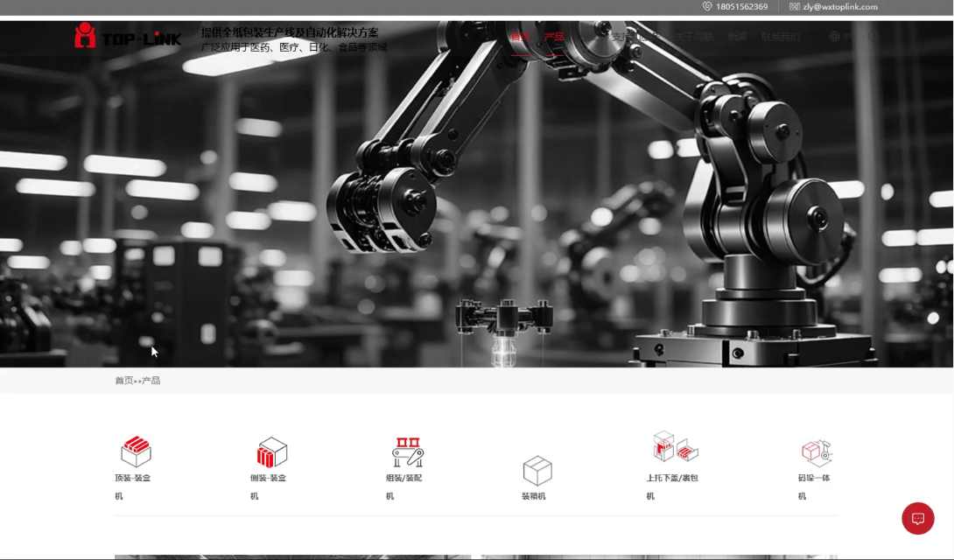Open the 新闻 navigation item
Viewport: 954px width, 560px height.
click(x=737, y=37)
